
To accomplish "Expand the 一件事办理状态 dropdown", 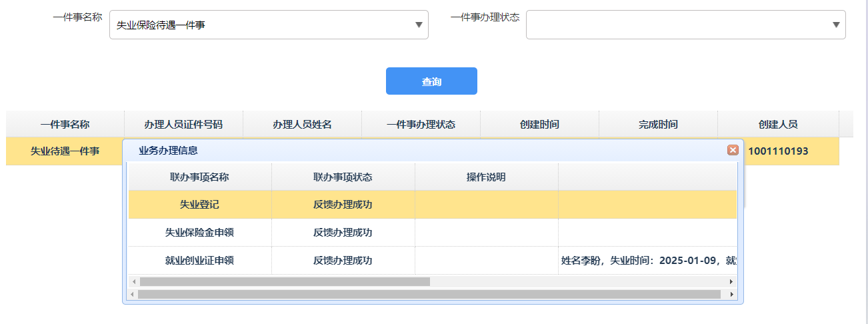I will tap(836, 25).
